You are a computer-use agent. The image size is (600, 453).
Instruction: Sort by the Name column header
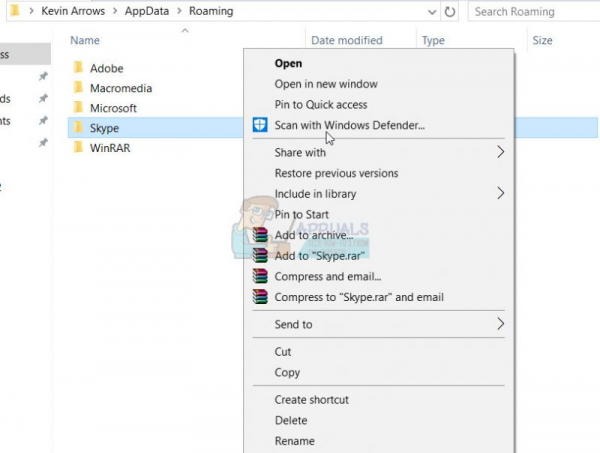85,40
